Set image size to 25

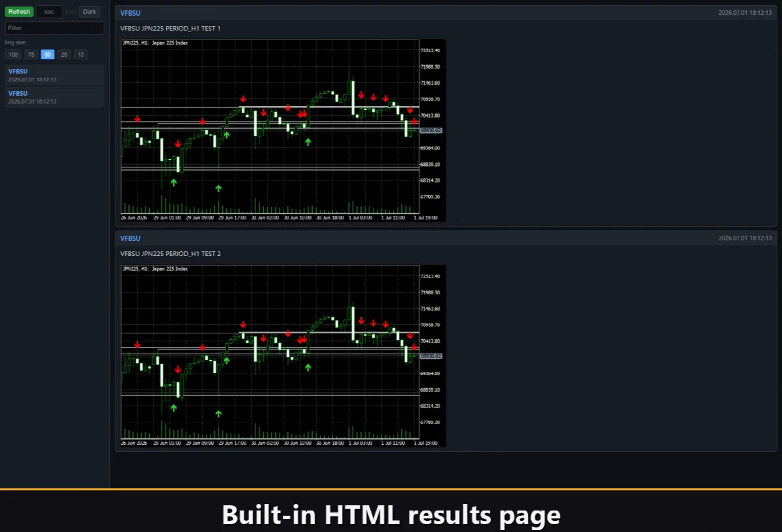tap(64, 55)
